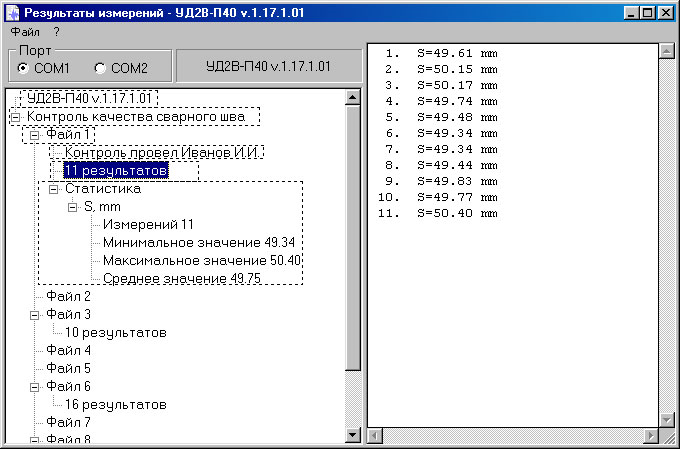Viewport: 680px width, 449px height.
Task: Select the Файл 6 tree item
Action: (69, 386)
